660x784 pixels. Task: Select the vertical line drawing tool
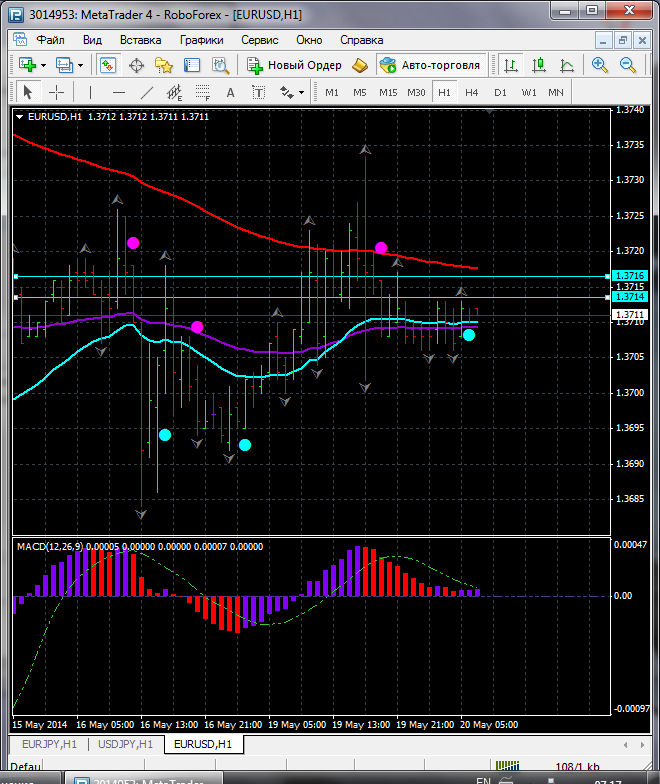(90, 92)
